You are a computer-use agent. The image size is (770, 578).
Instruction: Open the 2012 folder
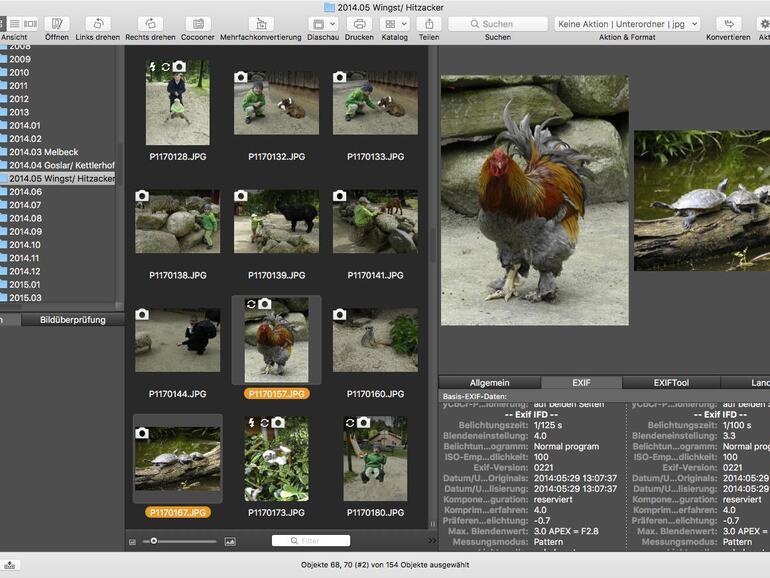(x=19, y=99)
